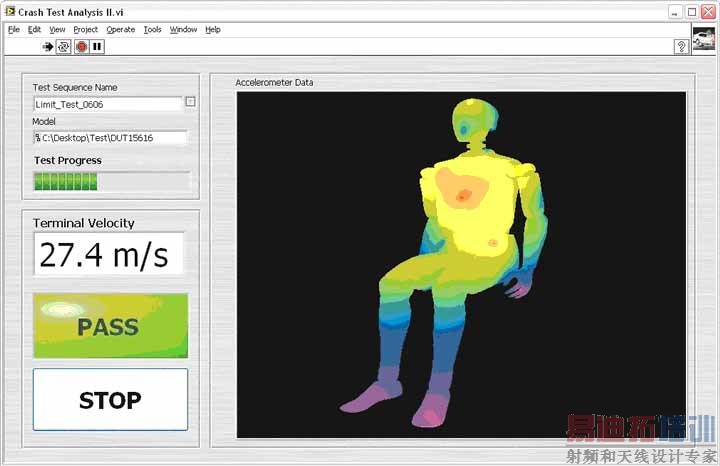720x466 pixels.
Task: Click the Test Progress label
Action: pos(68,160)
